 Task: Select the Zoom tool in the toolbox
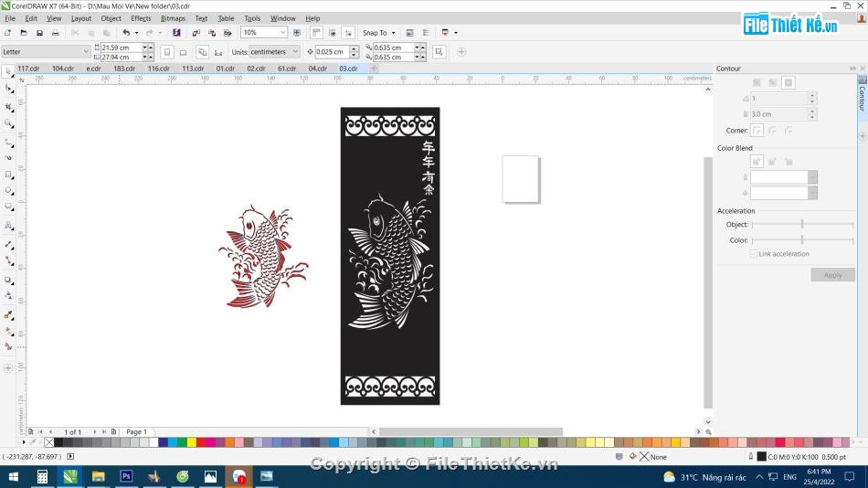(x=8, y=123)
